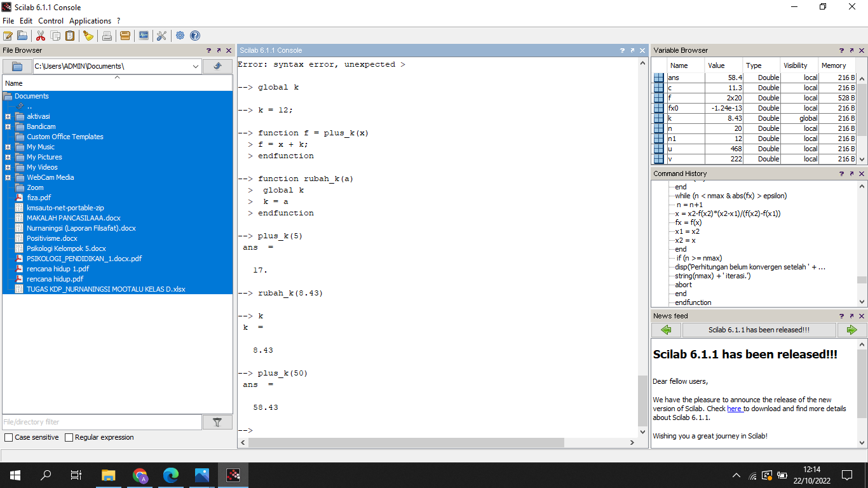
Task: Select Positivisme.docx file
Action: pos(52,238)
